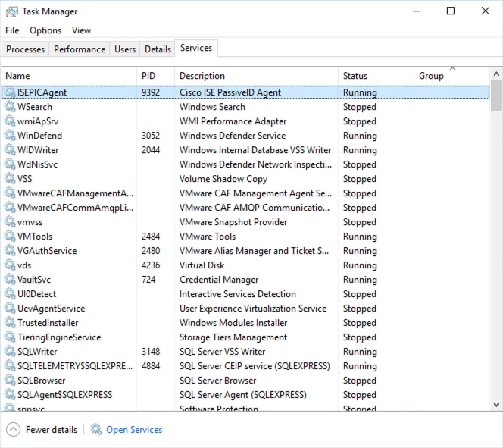This screenshot has height=448, width=503.
Task: Click PID 2484 cell
Action: [151, 237]
